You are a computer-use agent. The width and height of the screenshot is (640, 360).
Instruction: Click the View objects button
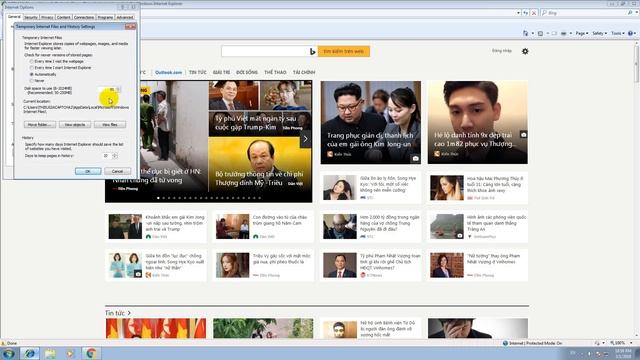[x=75, y=124]
